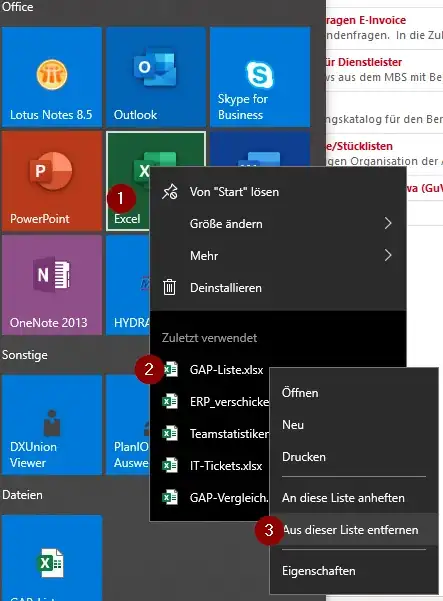443x601 pixels.
Task: Expand the Größe ändern submenu arrow
Action: pos(388,223)
